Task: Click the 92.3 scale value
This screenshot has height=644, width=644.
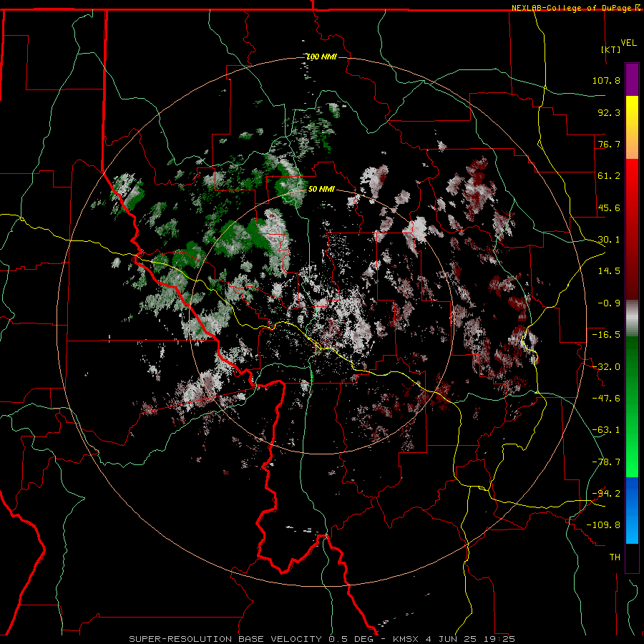Action: [x=609, y=112]
